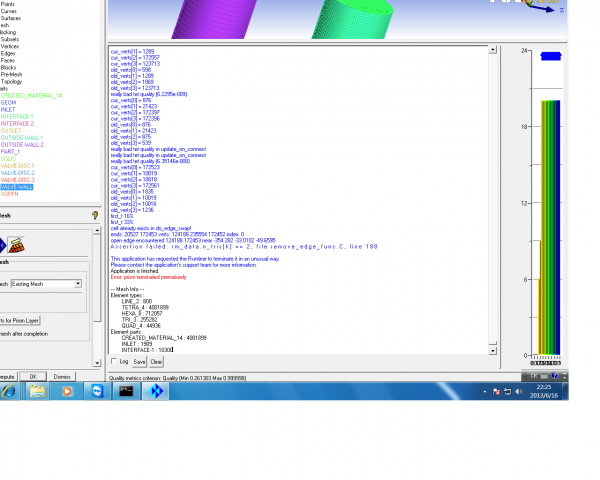This screenshot has height=480, width=600.
Task: Select Curves in the model tree
Action: pyautogui.click(x=8, y=11)
